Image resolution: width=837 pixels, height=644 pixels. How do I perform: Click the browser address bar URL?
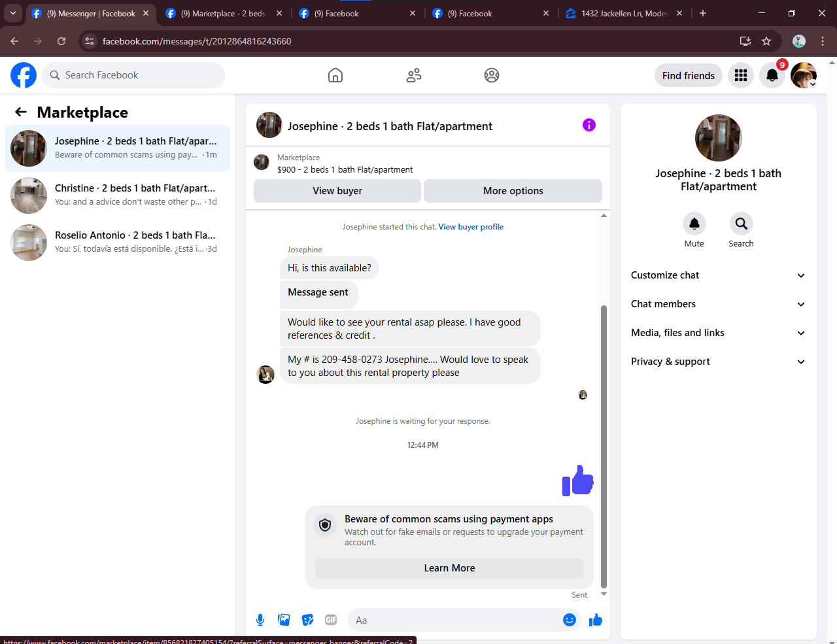[197, 41]
